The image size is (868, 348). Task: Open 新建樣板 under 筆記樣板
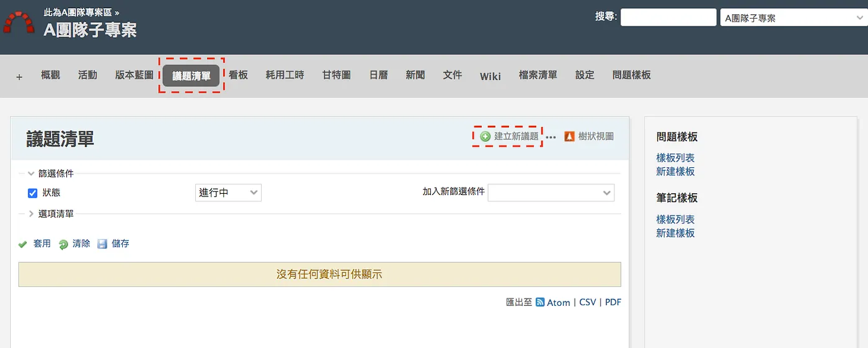(x=676, y=233)
